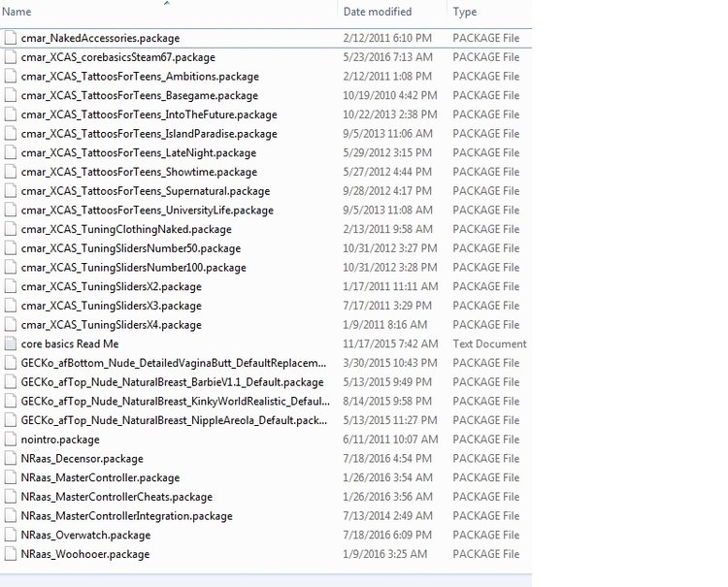This screenshot has width=728, height=587.
Task: Click date 7/13/2014 2:49 AM
Action: (x=387, y=516)
